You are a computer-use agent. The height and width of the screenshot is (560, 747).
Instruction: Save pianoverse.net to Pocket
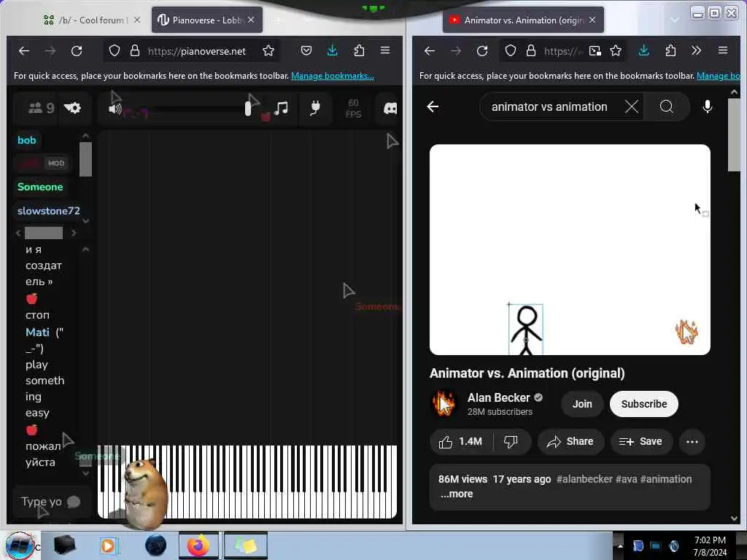point(306,50)
